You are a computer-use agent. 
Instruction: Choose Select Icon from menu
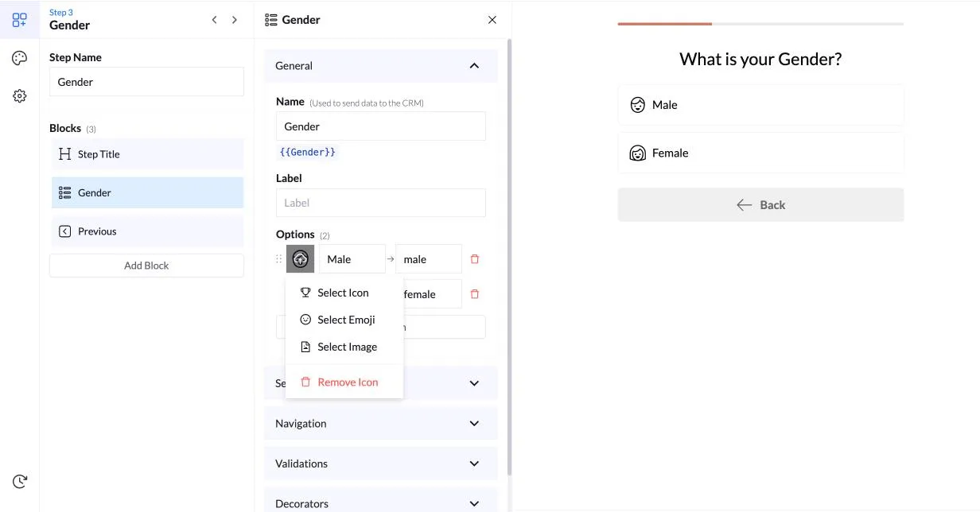344,293
